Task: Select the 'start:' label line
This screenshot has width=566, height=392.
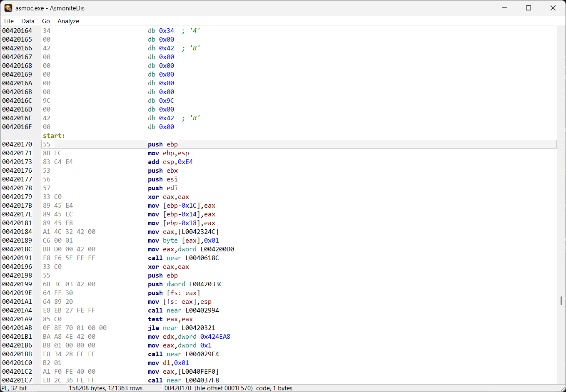Action: click(x=54, y=136)
